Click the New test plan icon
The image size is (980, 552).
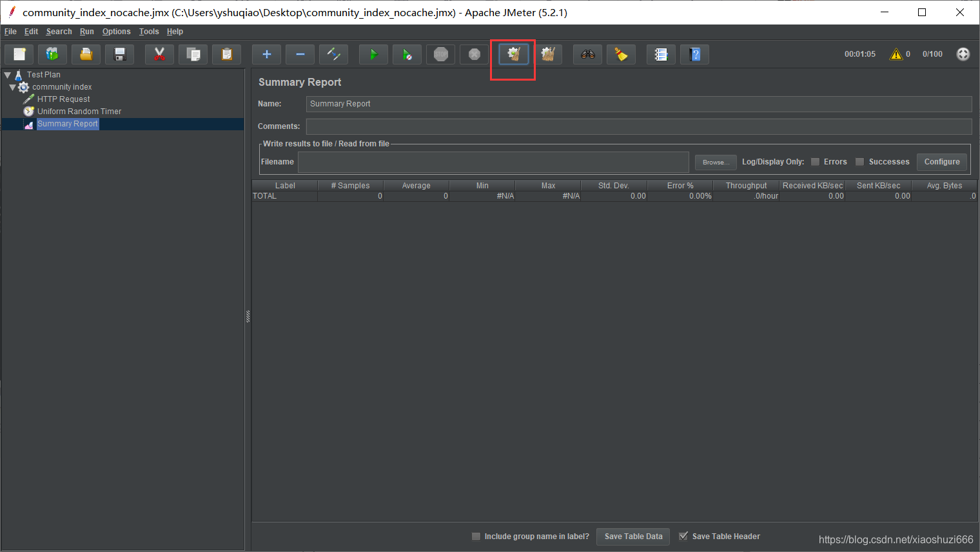[19, 55]
